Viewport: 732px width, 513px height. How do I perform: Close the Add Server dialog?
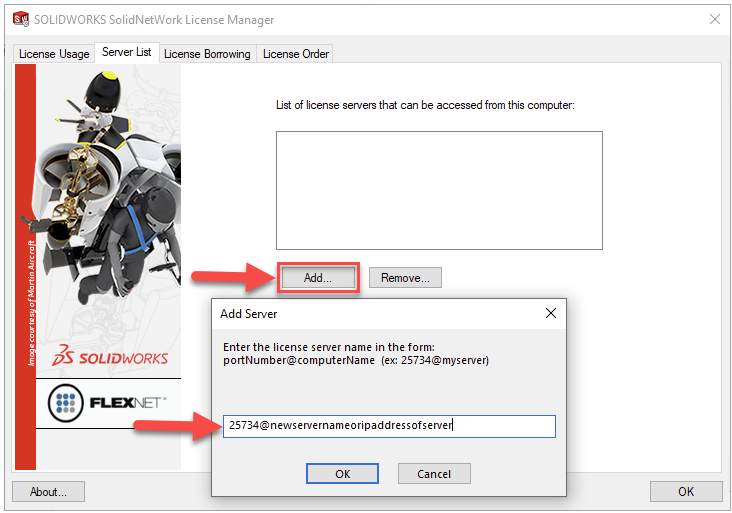click(549, 313)
